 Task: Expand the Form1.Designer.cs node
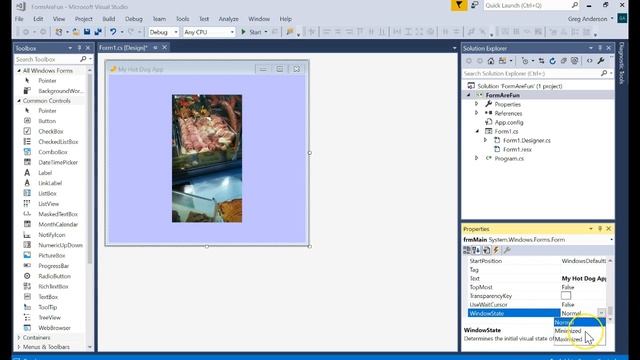pyautogui.click(x=485, y=140)
